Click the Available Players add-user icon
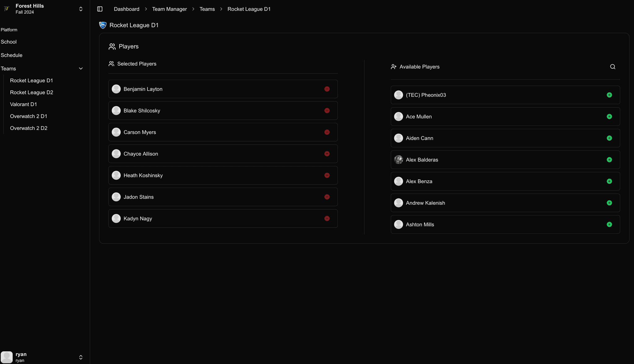634x364 pixels. pyautogui.click(x=394, y=67)
